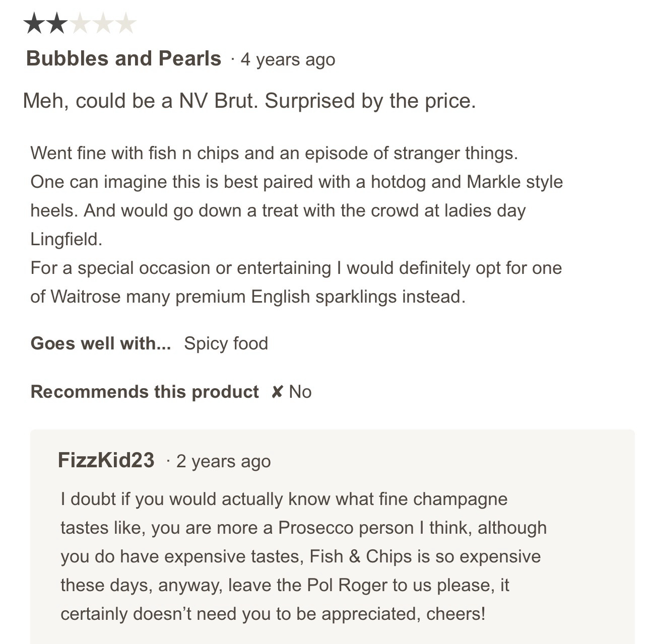
Task: Click the 'Goes well with...' label
Action: click(101, 343)
